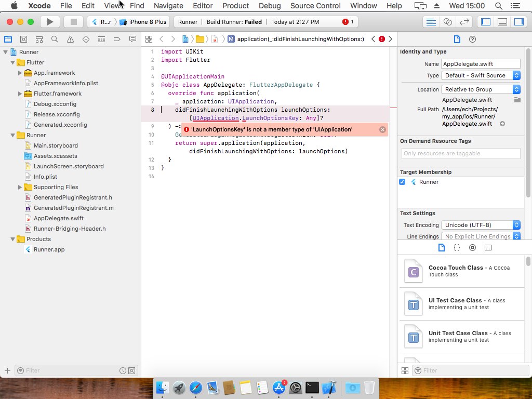Select the Cocoa Touch Class template

click(461, 271)
